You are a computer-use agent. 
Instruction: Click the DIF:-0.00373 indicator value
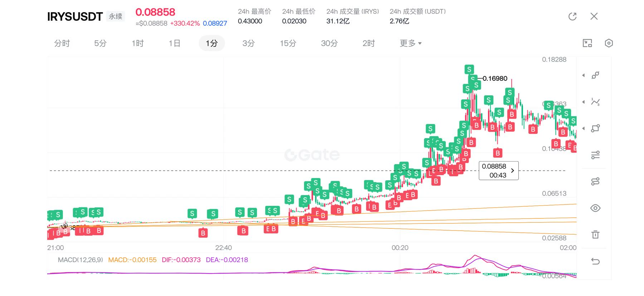tap(181, 260)
